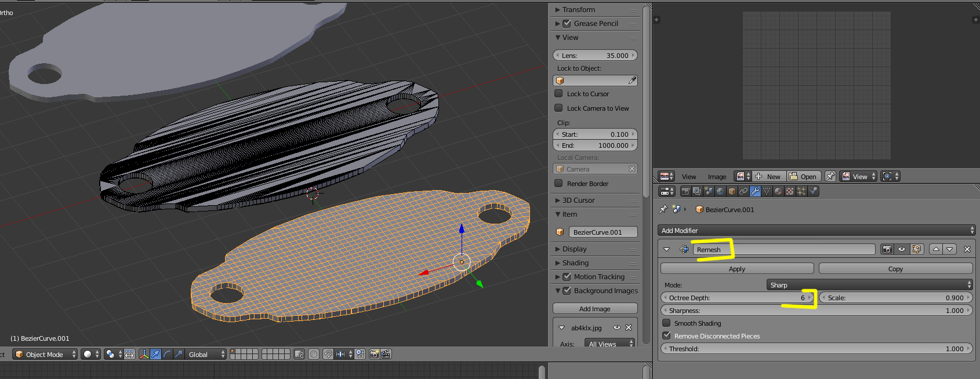
Task: Switch to the World properties tab
Action: tap(720, 191)
